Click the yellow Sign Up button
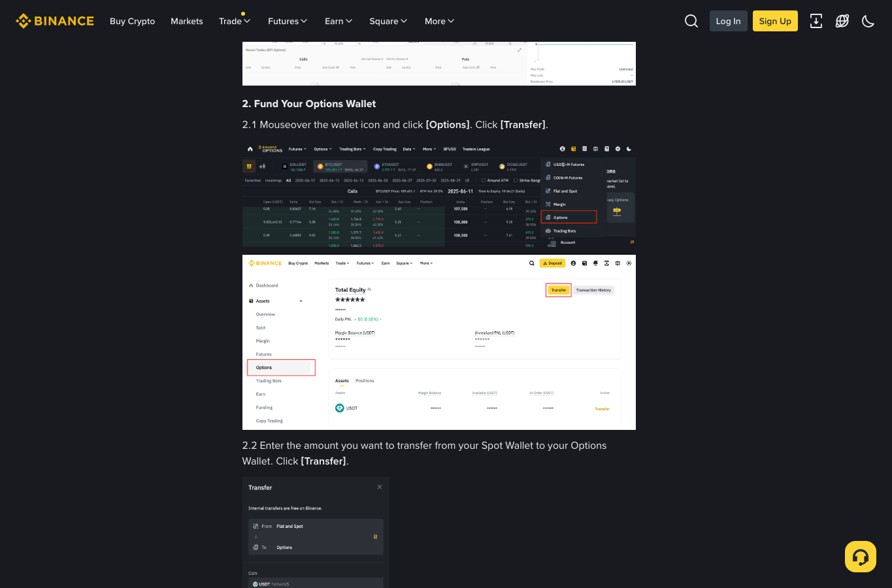The height and width of the screenshot is (588, 892). pos(775,21)
